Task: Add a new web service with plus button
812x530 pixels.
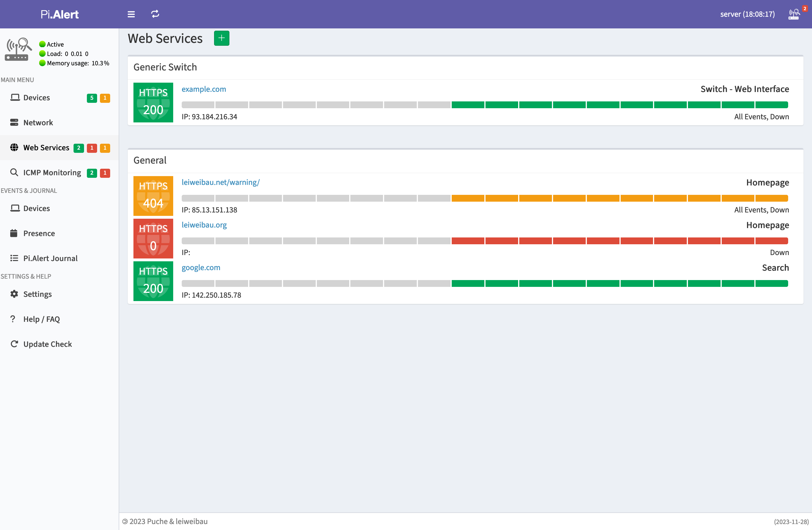Action: tap(221, 38)
